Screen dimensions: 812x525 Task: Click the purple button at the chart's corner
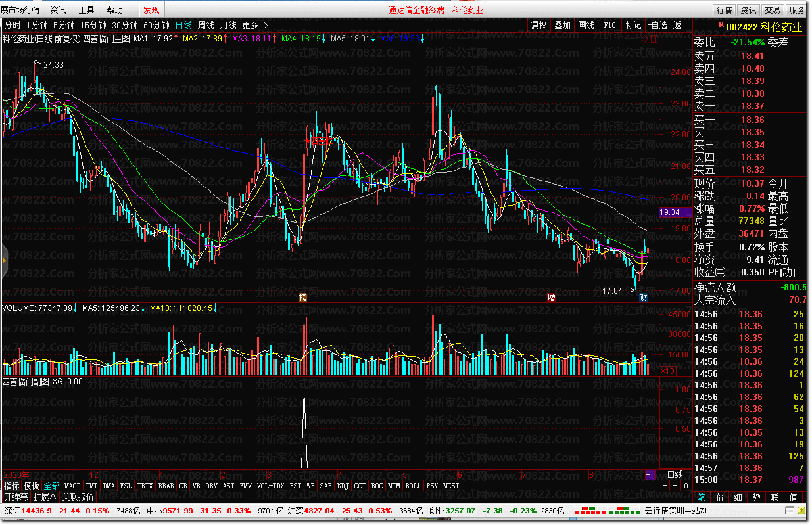click(x=650, y=474)
